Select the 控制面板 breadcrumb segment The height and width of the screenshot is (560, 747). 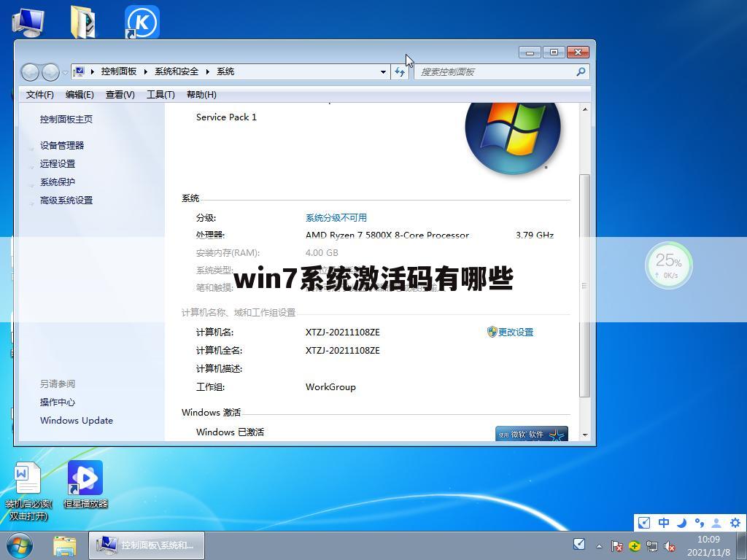119,71
